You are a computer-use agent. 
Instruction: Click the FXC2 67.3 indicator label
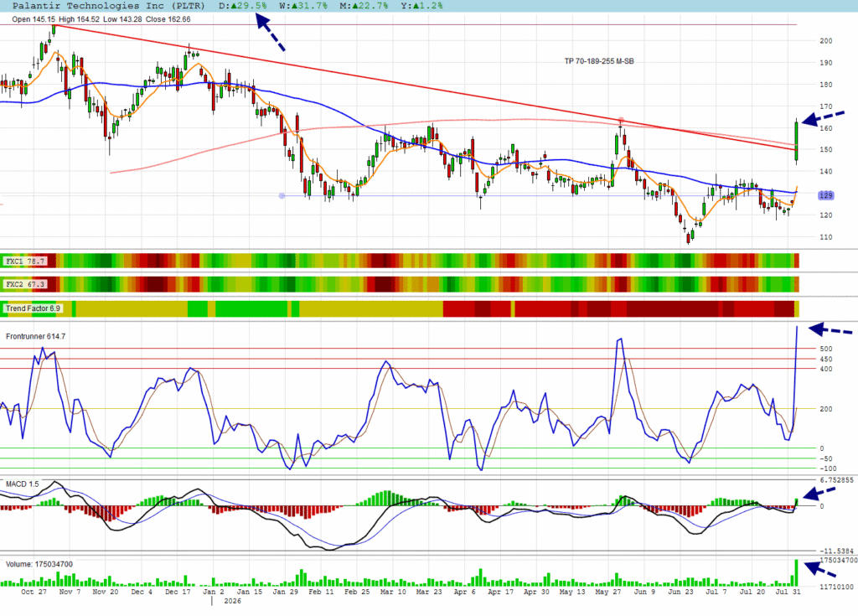(x=24, y=284)
